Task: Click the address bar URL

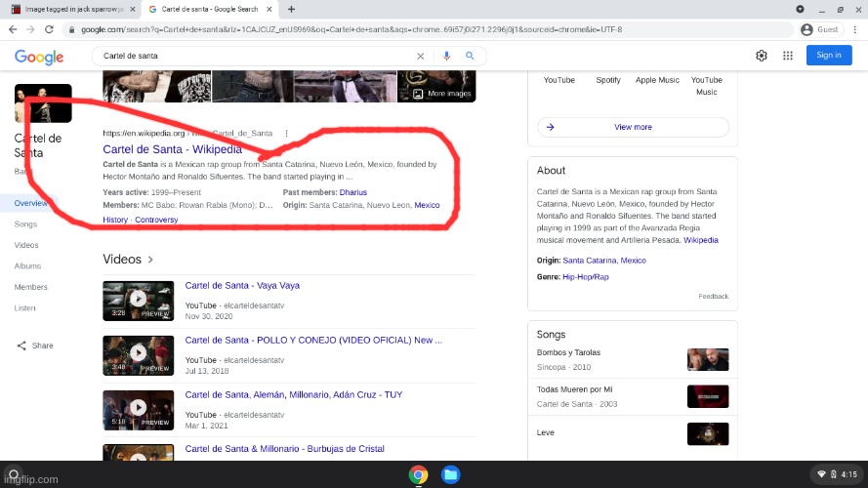Action: click(x=351, y=29)
